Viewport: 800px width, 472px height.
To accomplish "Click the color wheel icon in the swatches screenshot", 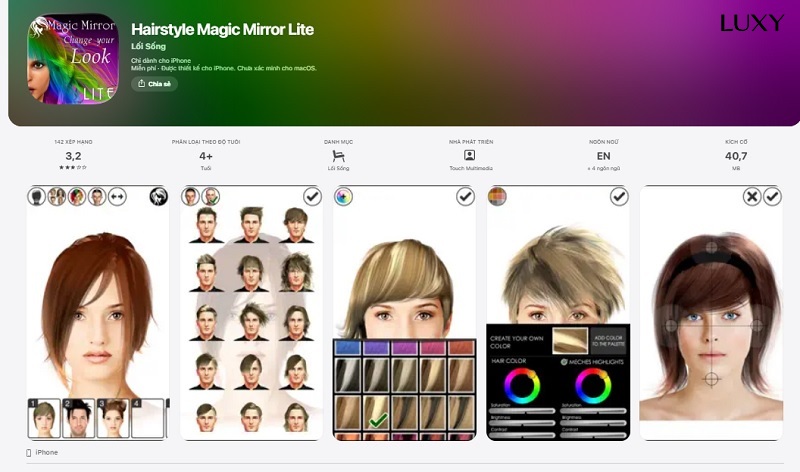I will 343,196.
